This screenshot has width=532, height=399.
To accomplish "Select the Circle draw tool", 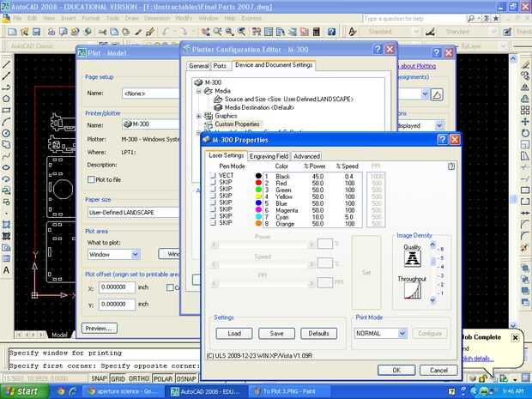I will click(6, 133).
